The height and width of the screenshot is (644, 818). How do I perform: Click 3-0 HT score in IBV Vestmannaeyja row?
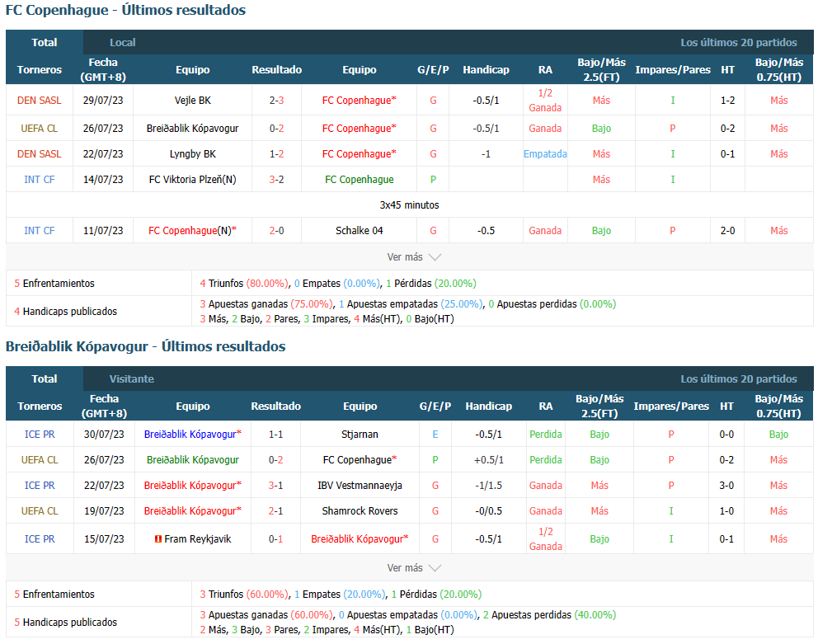tap(726, 486)
